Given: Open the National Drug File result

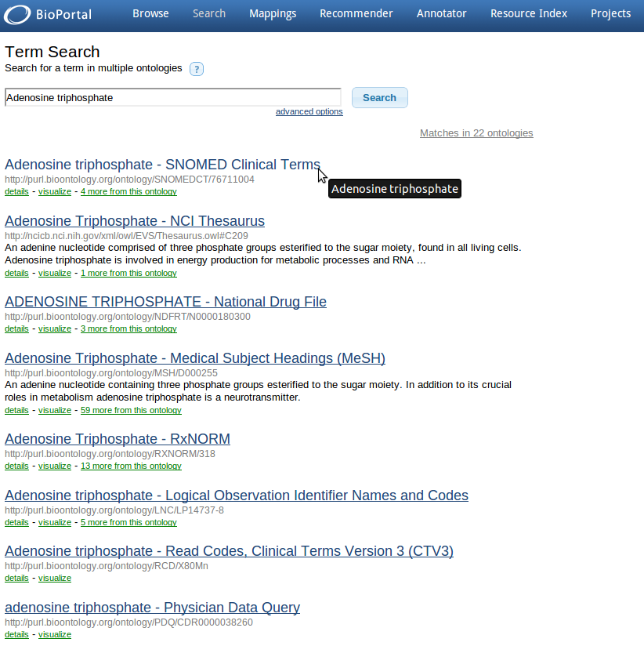Looking at the screenshot, I should (x=165, y=302).
